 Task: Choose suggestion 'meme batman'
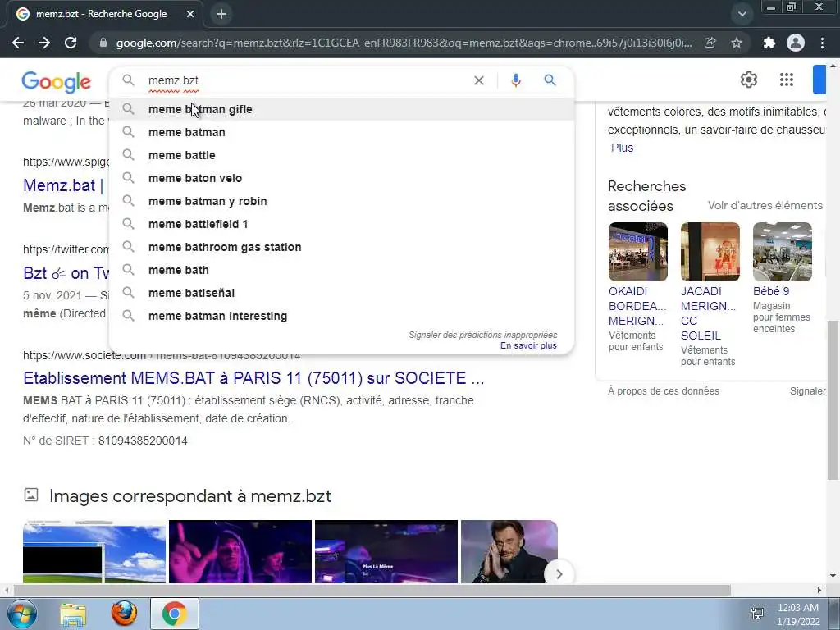[x=341, y=132]
